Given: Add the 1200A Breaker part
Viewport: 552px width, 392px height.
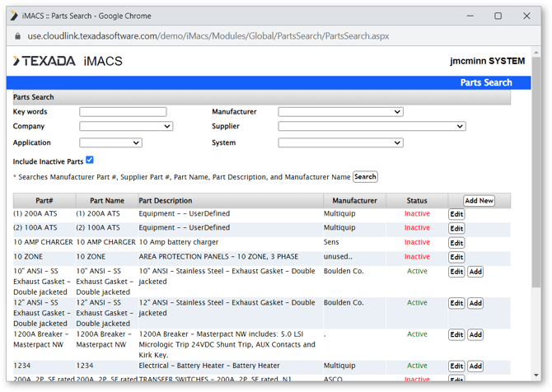Looking at the screenshot, I should click(475, 334).
